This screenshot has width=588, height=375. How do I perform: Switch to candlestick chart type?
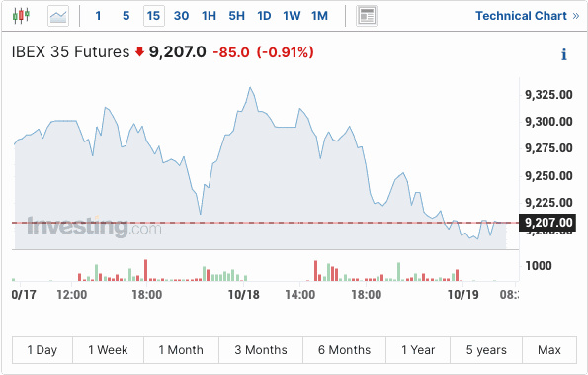pyautogui.click(x=21, y=16)
